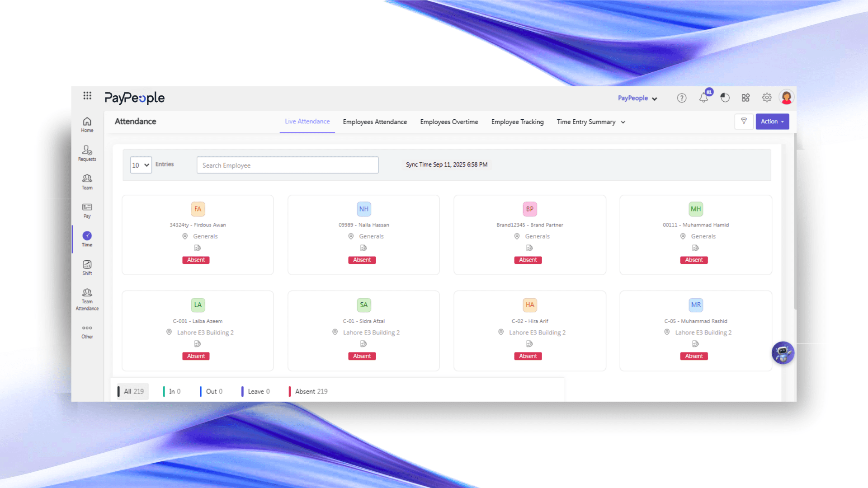Open the settings gear icon
Image resolution: width=868 pixels, height=488 pixels.
tap(767, 98)
